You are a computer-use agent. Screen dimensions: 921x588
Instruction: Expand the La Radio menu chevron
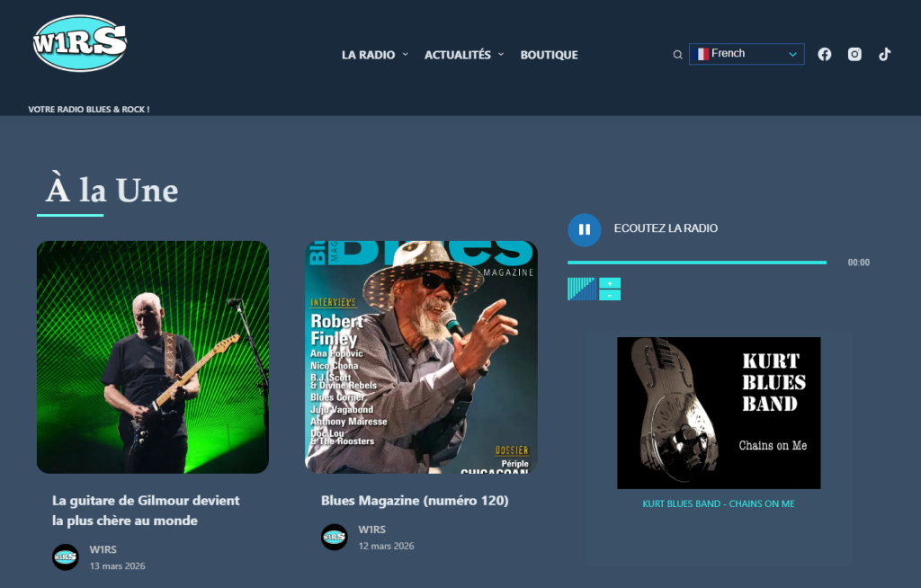point(406,54)
